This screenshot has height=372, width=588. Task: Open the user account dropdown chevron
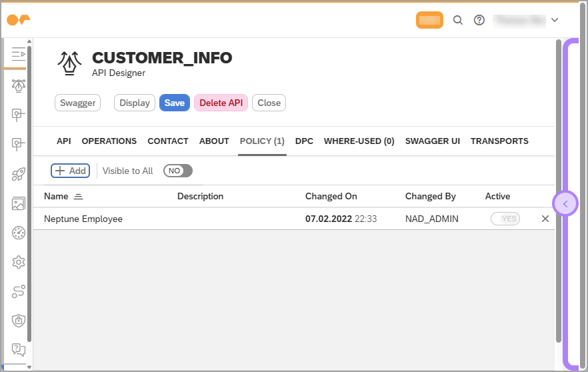click(555, 20)
